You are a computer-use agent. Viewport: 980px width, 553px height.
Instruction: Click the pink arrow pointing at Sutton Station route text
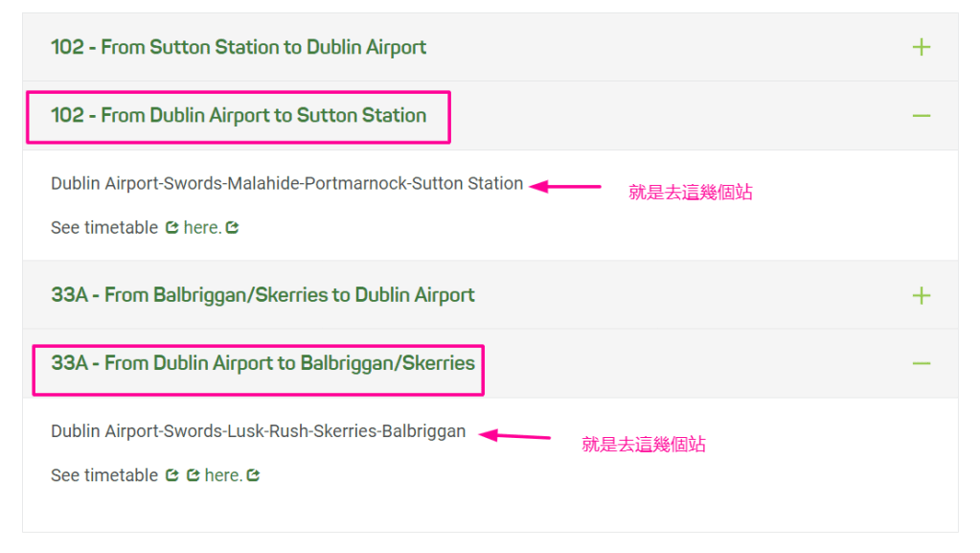(x=565, y=187)
